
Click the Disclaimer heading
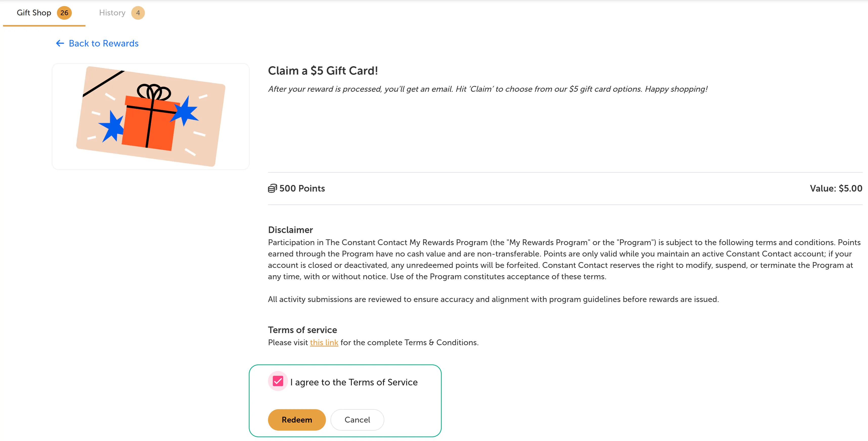[291, 230]
